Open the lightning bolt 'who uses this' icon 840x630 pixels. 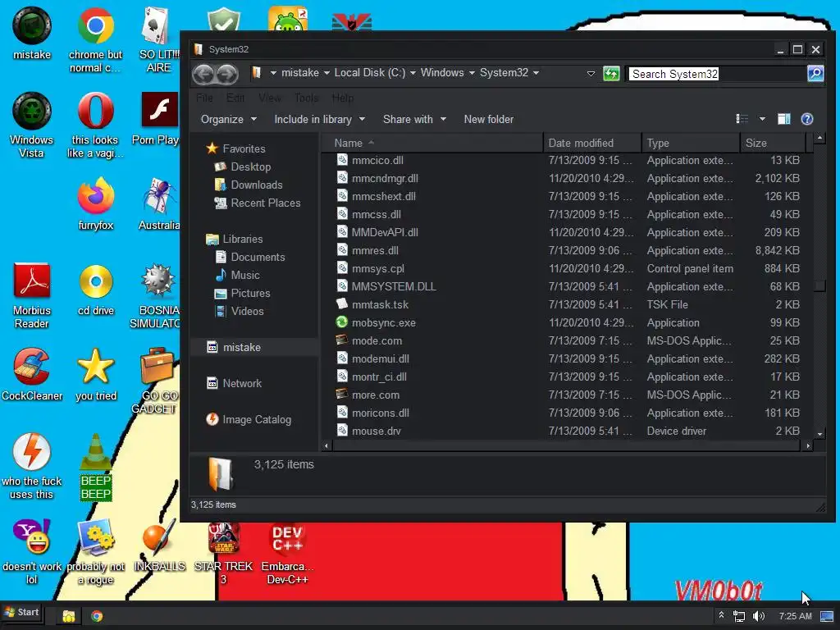pyautogui.click(x=32, y=465)
